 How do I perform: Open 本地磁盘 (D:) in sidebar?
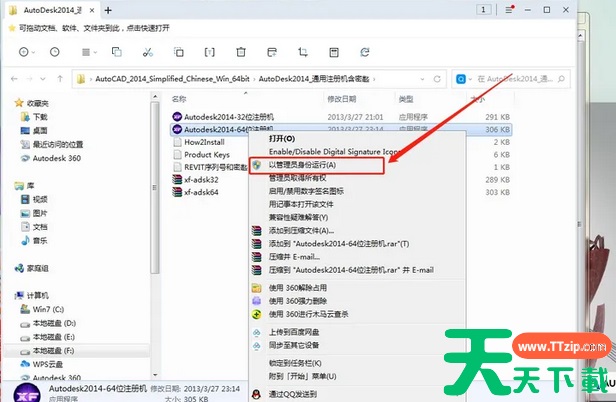pyautogui.click(x=54, y=323)
